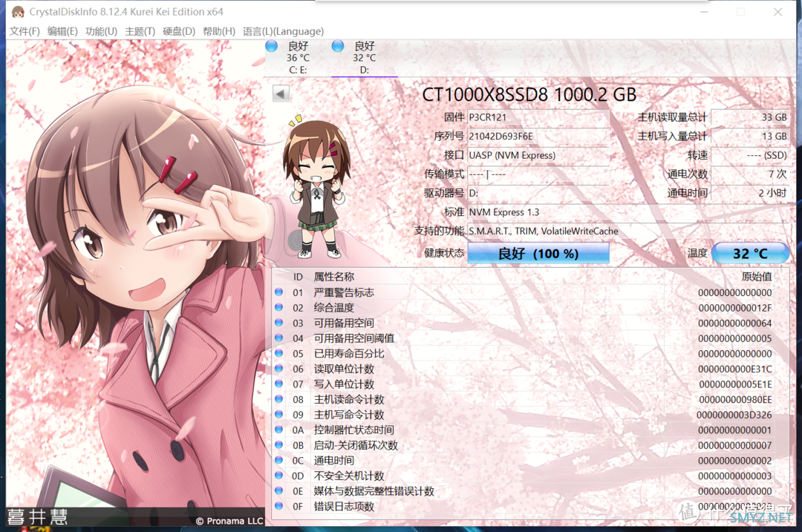Click the disk model title CT1000X8SSD8 1000.2 GB

(x=529, y=94)
